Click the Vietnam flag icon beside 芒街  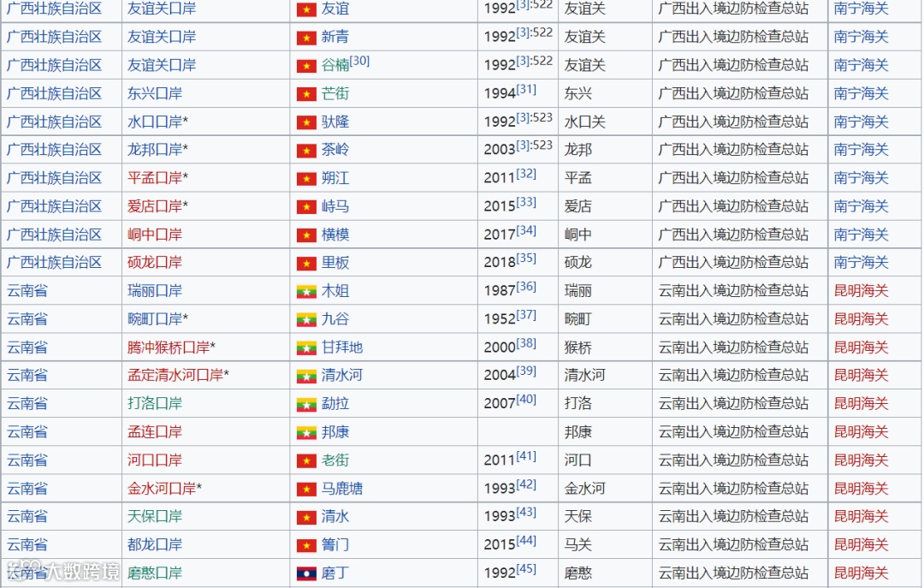point(305,93)
